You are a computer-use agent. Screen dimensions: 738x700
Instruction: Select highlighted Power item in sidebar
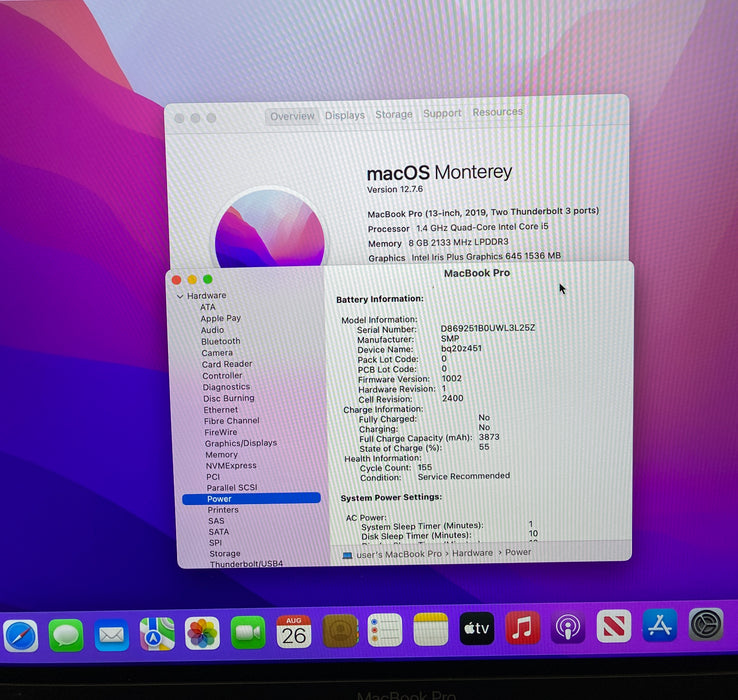[x=251, y=499]
